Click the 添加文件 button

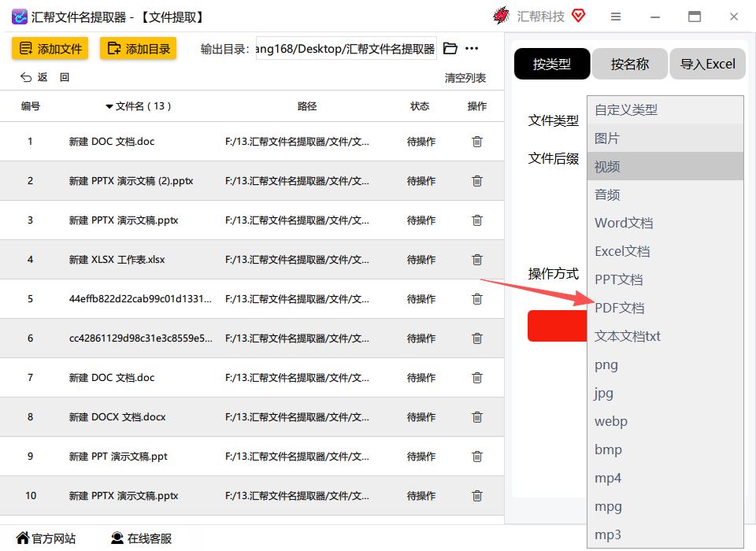click(50, 48)
